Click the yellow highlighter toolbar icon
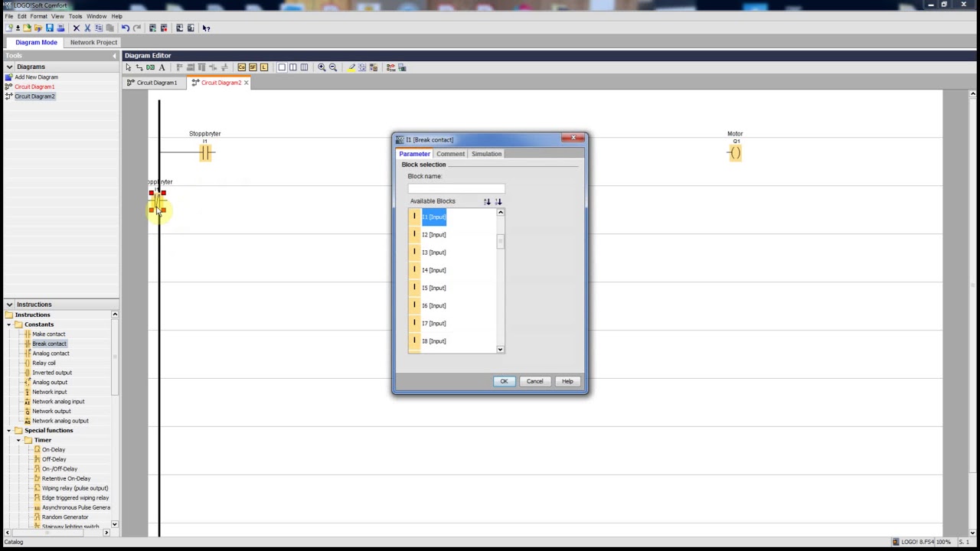The height and width of the screenshot is (551, 980). pyautogui.click(x=351, y=67)
